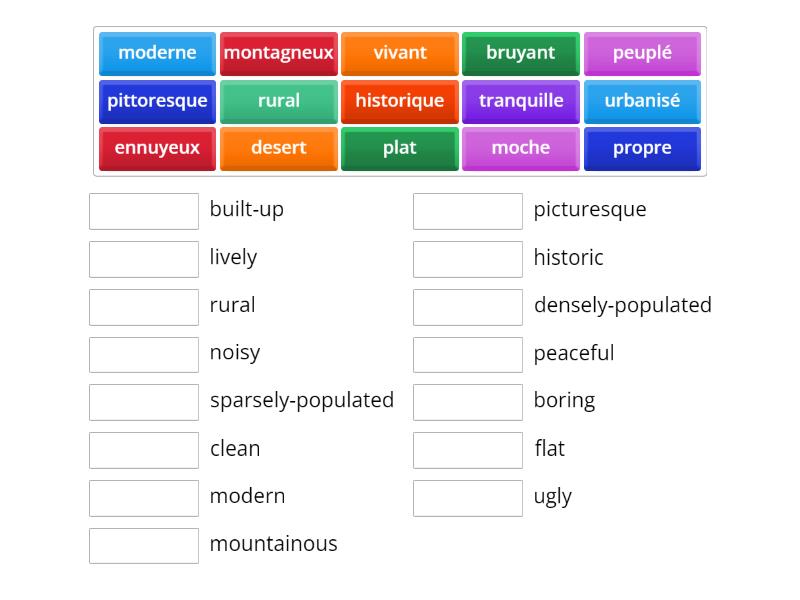Select the tile labeled montagneux
Image resolution: width=800 pixels, height=600 pixels.
click(x=278, y=54)
